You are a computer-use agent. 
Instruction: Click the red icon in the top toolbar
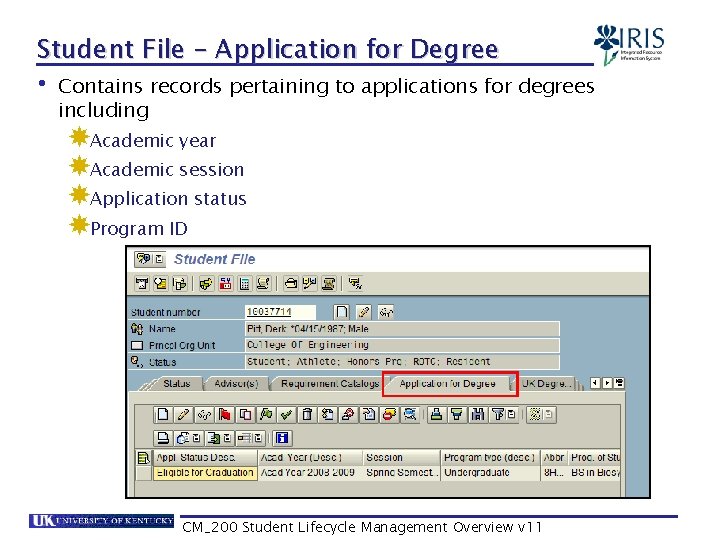coord(225,284)
